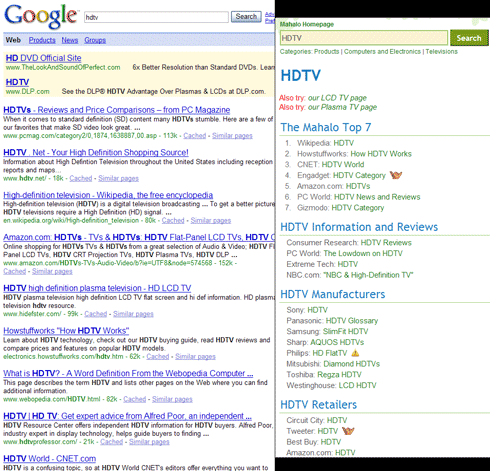Open Computers and Electronics category
Viewport: 490px width, 471px height.
pyautogui.click(x=382, y=51)
